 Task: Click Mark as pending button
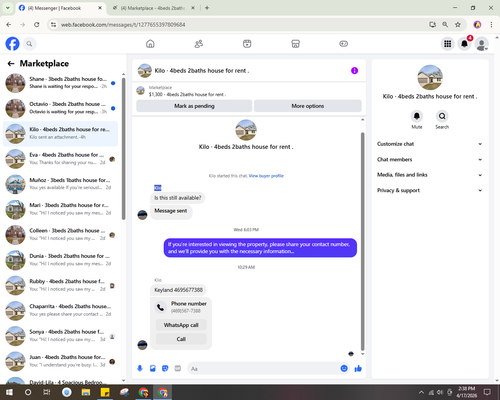point(194,106)
